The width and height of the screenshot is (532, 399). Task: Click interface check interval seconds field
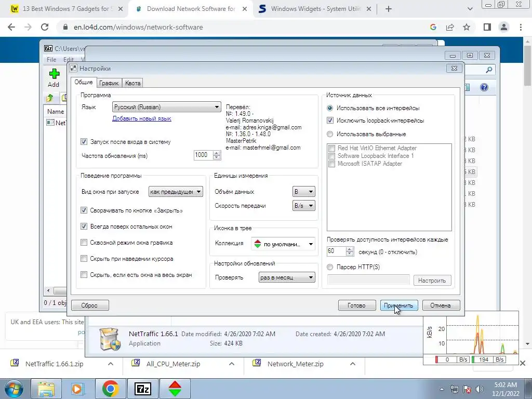coord(336,251)
